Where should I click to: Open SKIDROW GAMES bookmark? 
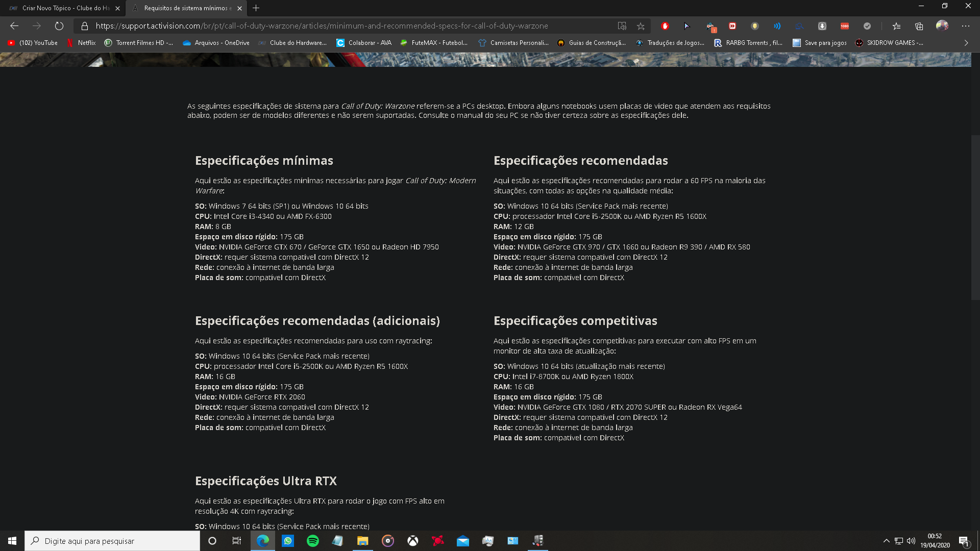click(x=889, y=43)
